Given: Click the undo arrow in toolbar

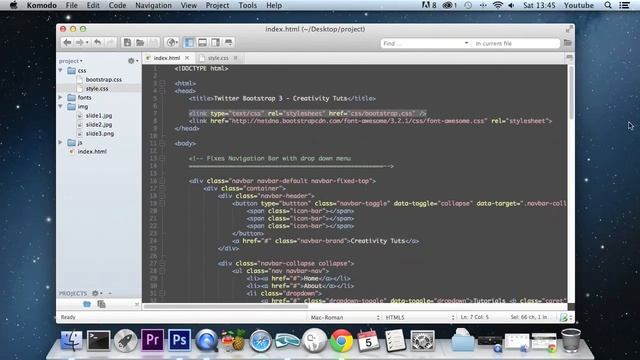Looking at the screenshot, I should (97, 42).
